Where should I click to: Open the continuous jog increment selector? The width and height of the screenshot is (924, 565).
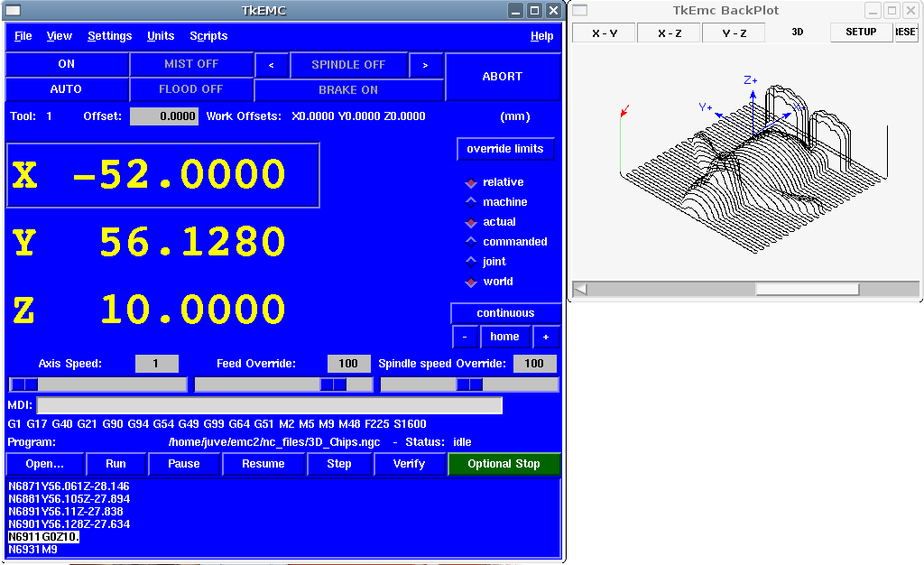pos(505,312)
